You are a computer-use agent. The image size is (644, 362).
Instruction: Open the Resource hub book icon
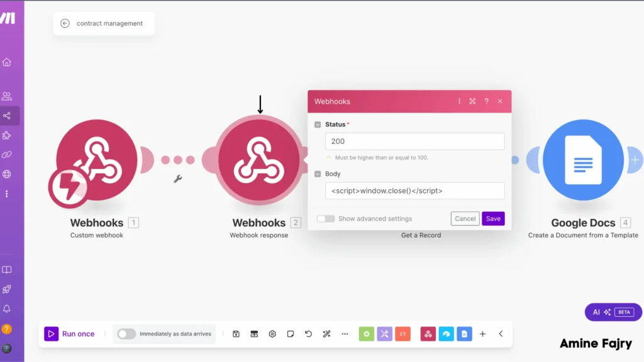click(6, 270)
